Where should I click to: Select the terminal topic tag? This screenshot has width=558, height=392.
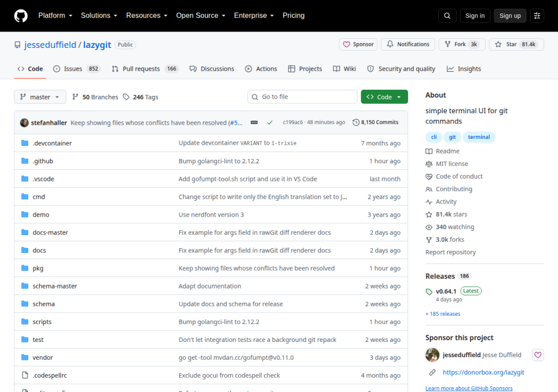tap(479, 137)
